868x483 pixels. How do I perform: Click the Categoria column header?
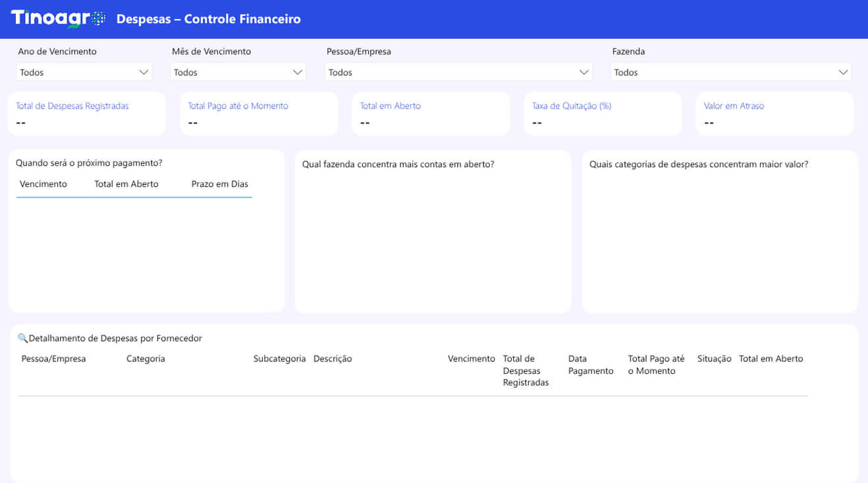tap(146, 359)
